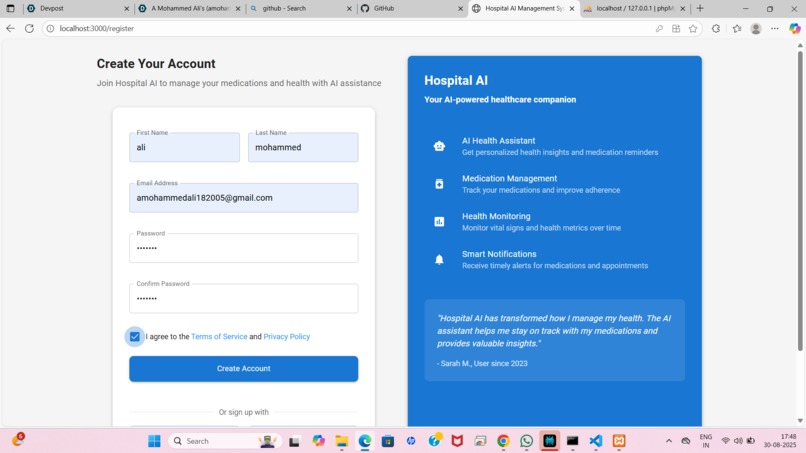The image size is (806, 453).
Task: Close the Devpost tab
Action: pos(126,9)
